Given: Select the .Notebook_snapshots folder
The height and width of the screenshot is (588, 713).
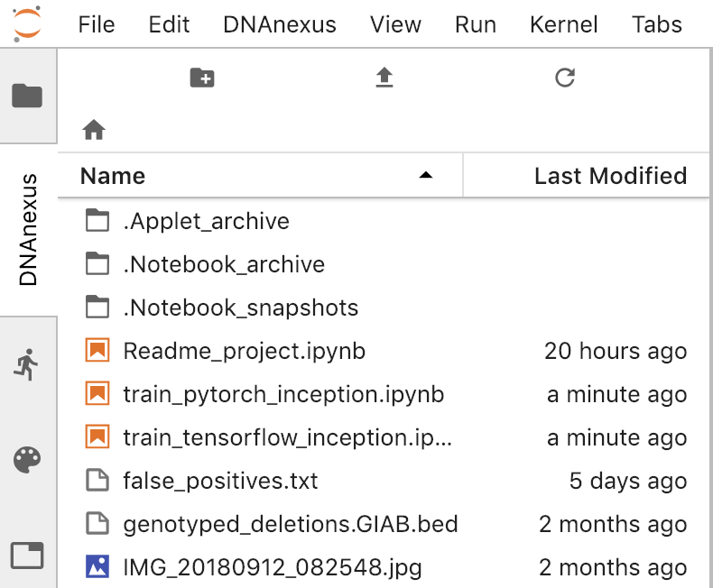Looking at the screenshot, I should tap(240, 308).
